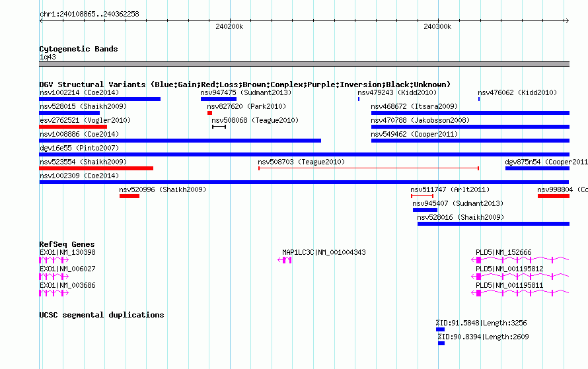
Task: Click the PLD5|NM_152666 label
Action: point(503,253)
